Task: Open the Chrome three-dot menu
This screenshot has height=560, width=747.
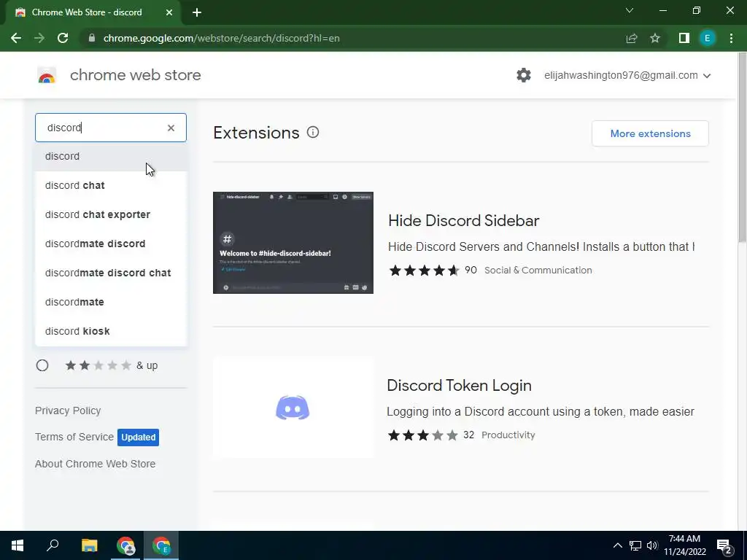Action: tap(731, 38)
